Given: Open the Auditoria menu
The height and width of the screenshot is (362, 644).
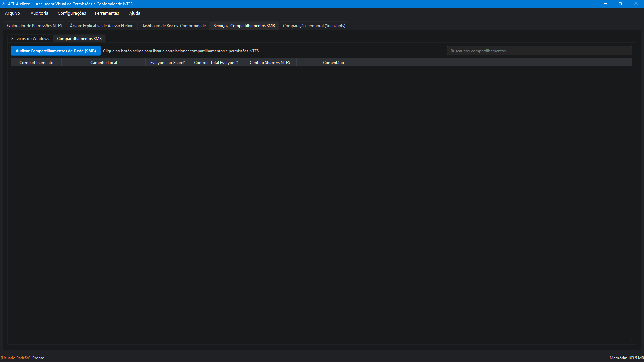Looking at the screenshot, I should pyautogui.click(x=39, y=13).
